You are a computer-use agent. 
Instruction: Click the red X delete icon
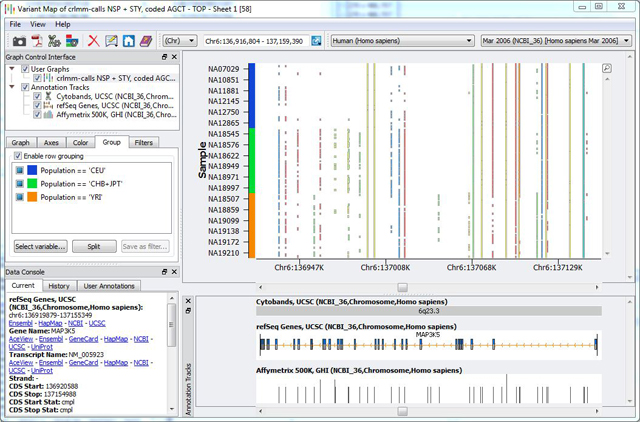point(94,41)
